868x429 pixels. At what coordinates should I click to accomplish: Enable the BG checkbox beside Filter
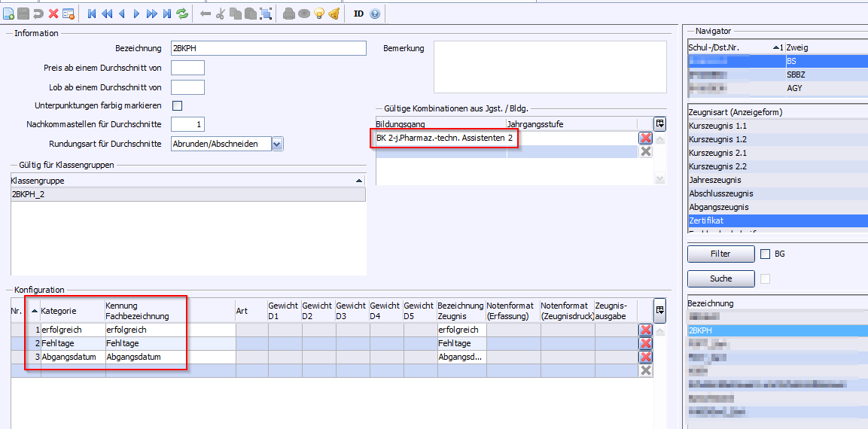766,254
